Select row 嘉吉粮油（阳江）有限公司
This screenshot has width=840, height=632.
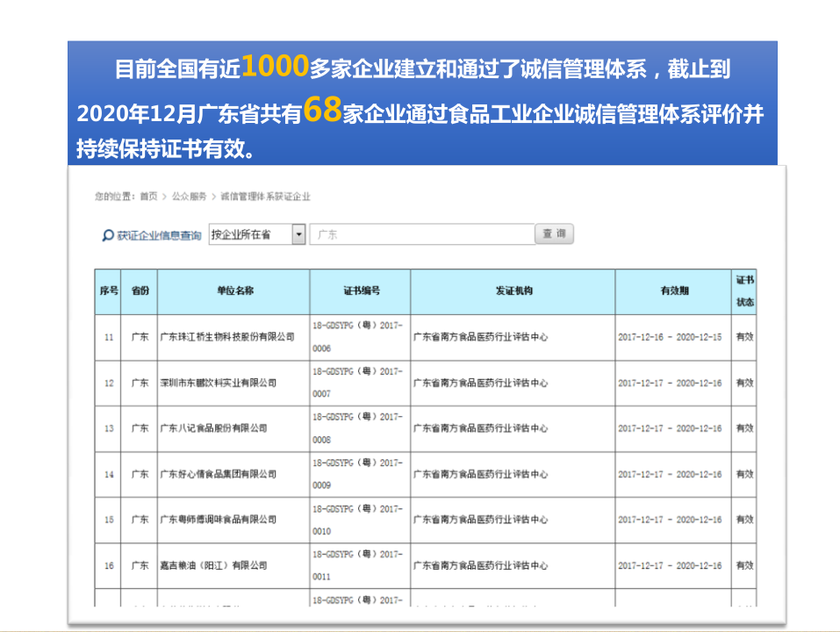[426, 565]
